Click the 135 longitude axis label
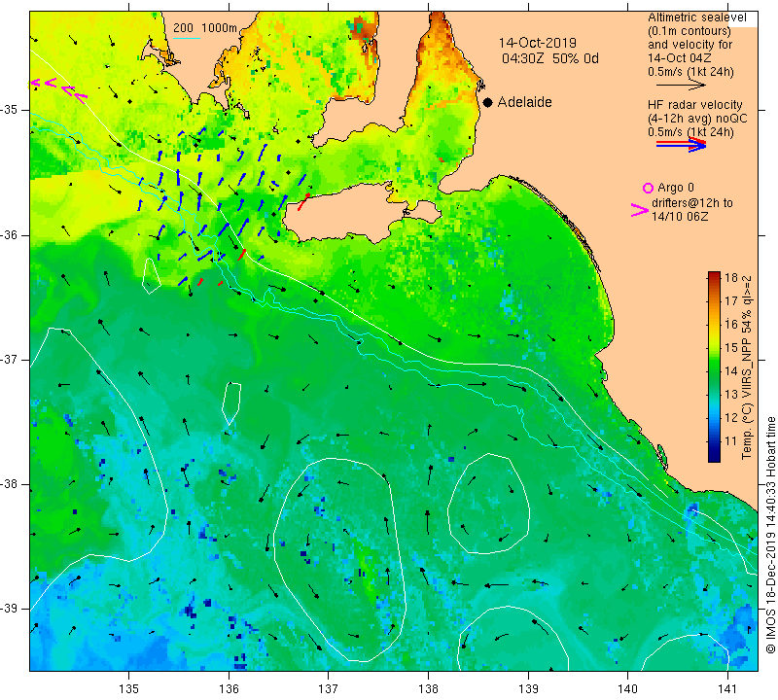This screenshot has height=700, width=778. (x=129, y=689)
